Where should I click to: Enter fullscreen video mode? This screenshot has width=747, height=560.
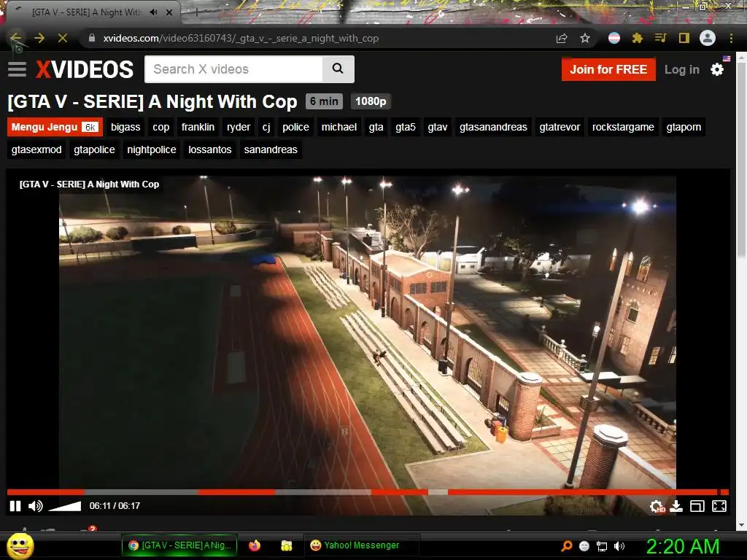(x=719, y=506)
